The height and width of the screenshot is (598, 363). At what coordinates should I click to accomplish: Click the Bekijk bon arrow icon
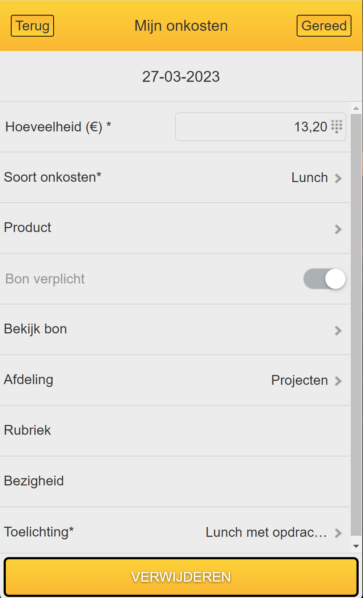[x=338, y=330]
